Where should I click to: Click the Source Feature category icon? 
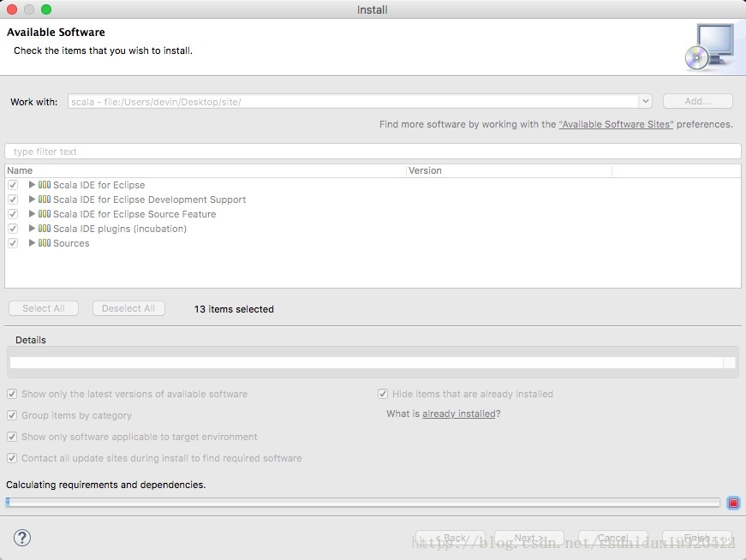[x=45, y=213]
